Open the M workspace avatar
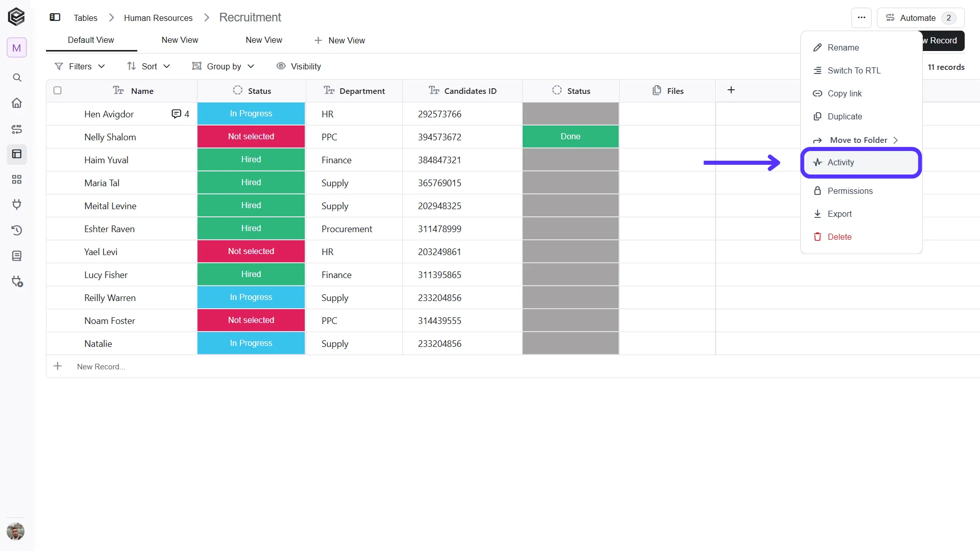Screen dimensions: 980x551 point(17,48)
